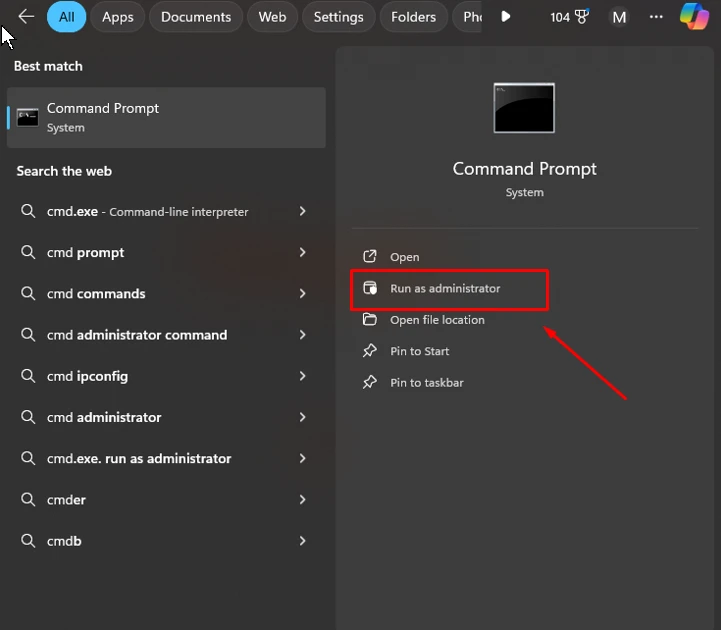Image resolution: width=721 pixels, height=630 pixels.
Task: Show more filters with the play arrow
Action: pos(505,17)
